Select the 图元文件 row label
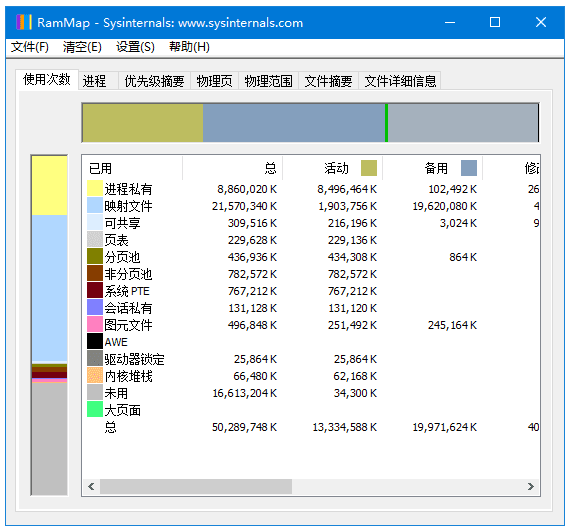The image size is (570, 532). point(128,325)
